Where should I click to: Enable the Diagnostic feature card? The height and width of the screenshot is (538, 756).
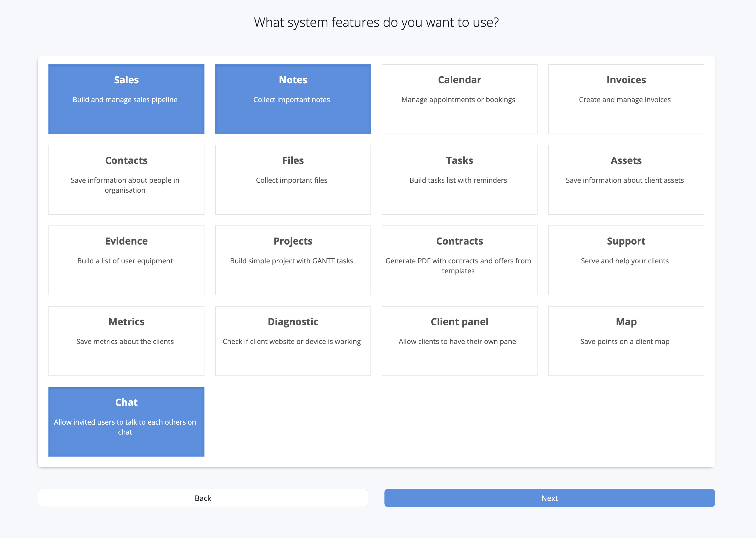click(x=293, y=340)
